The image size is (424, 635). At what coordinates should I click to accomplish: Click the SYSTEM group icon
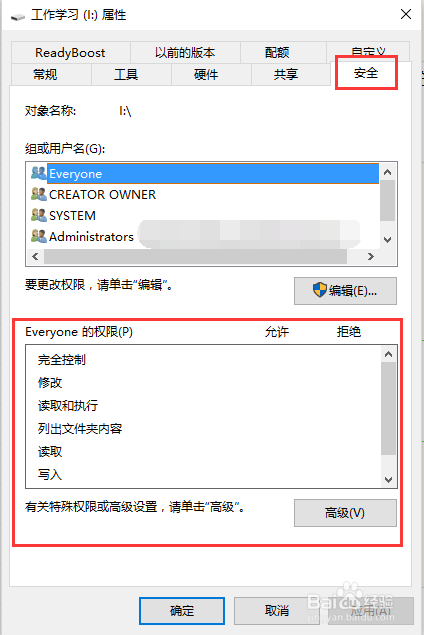[x=39, y=215]
